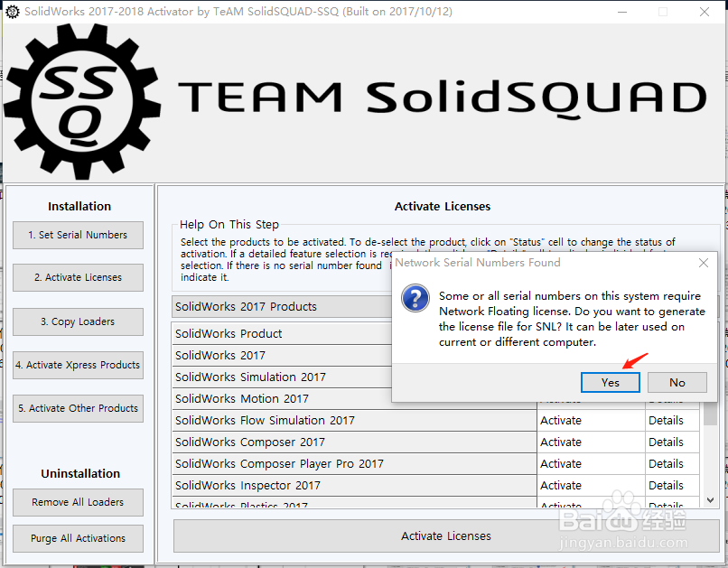
Task: Toggle Activate status for Composer 2017
Action: tap(591, 442)
